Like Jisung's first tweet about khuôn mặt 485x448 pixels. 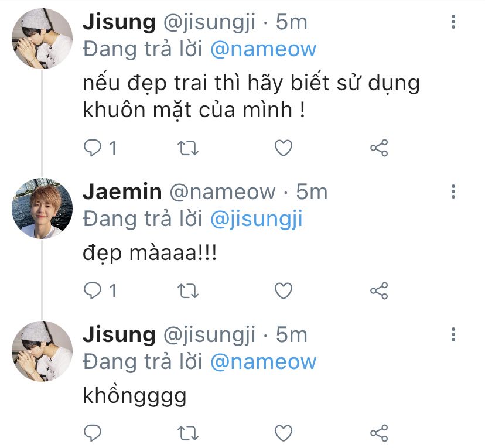[284, 148]
